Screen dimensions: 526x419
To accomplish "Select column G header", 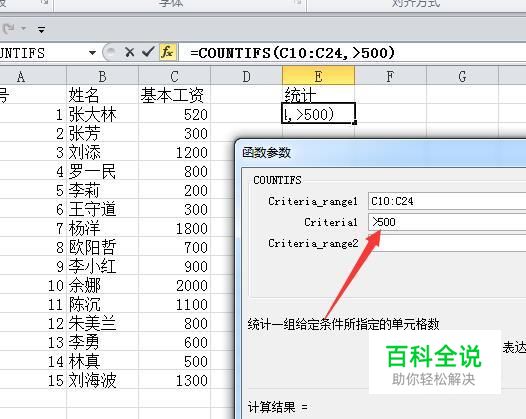I will coord(462,76).
